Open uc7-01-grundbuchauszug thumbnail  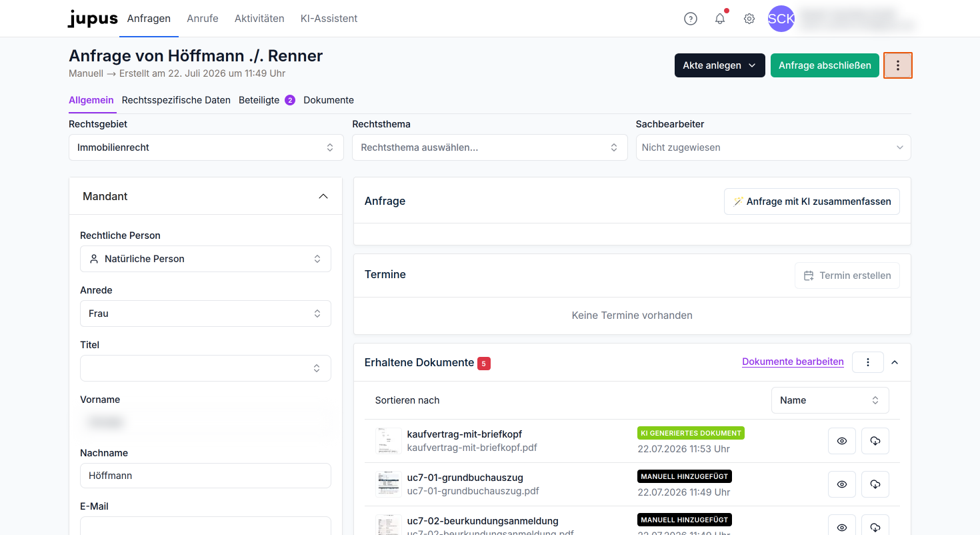[x=388, y=484]
